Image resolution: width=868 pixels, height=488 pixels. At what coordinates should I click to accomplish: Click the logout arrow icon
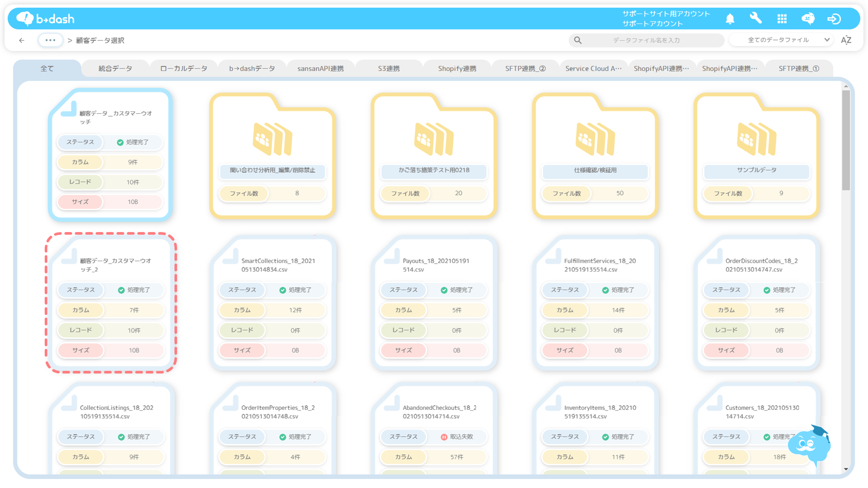[x=834, y=19]
